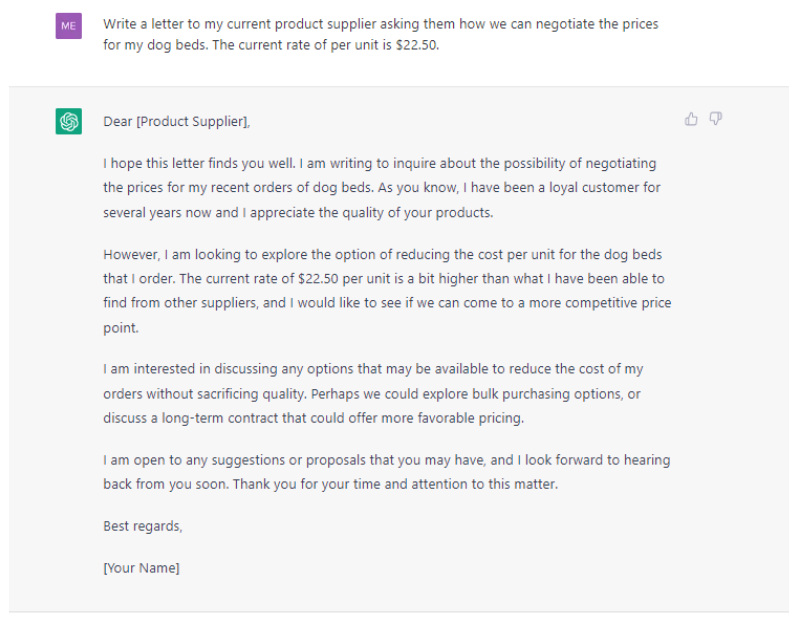Click the green ChatGPT logo avatar
The width and height of the screenshot is (795, 617).
tap(68, 121)
